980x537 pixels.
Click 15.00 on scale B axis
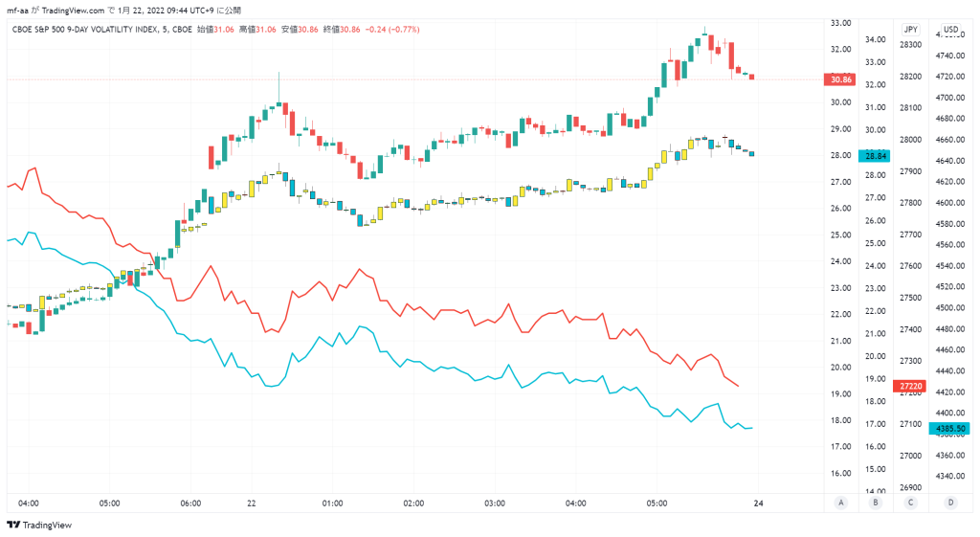875,469
